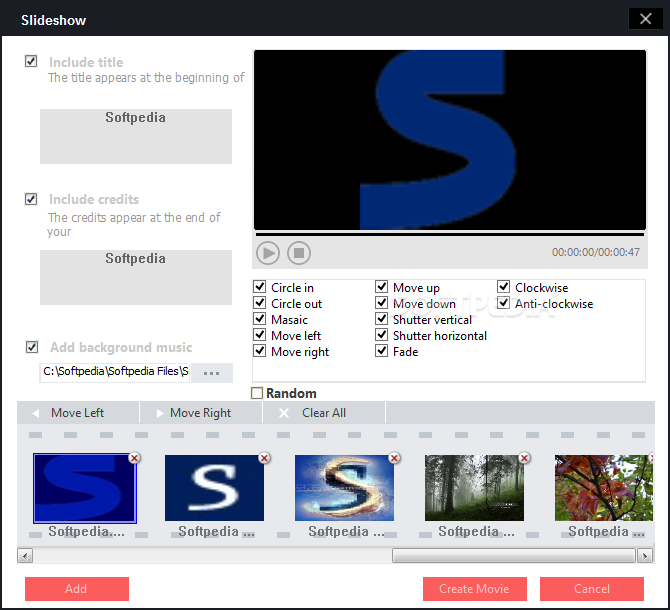This screenshot has width=670, height=610.
Task: Click the credits text box Softpedia
Action: [x=136, y=277]
